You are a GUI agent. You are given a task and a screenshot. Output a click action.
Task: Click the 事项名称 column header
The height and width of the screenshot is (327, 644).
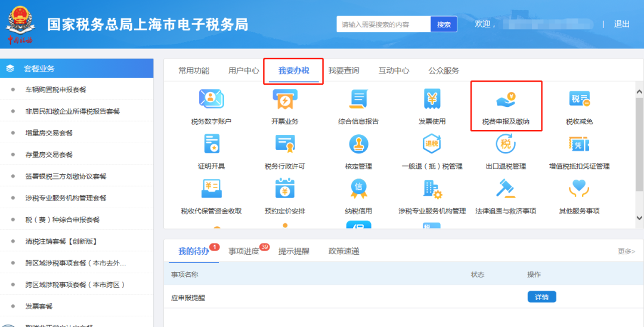pyautogui.click(x=184, y=274)
